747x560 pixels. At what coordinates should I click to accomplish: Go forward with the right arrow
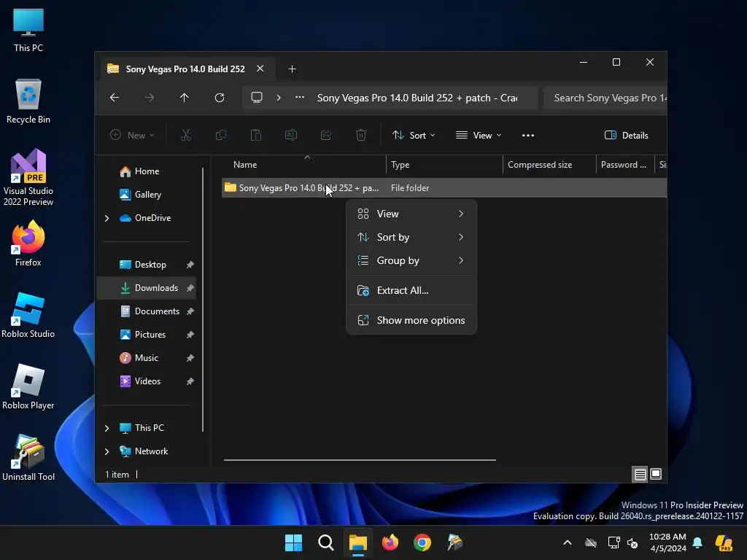pyautogui.click(x=150, y=98)
